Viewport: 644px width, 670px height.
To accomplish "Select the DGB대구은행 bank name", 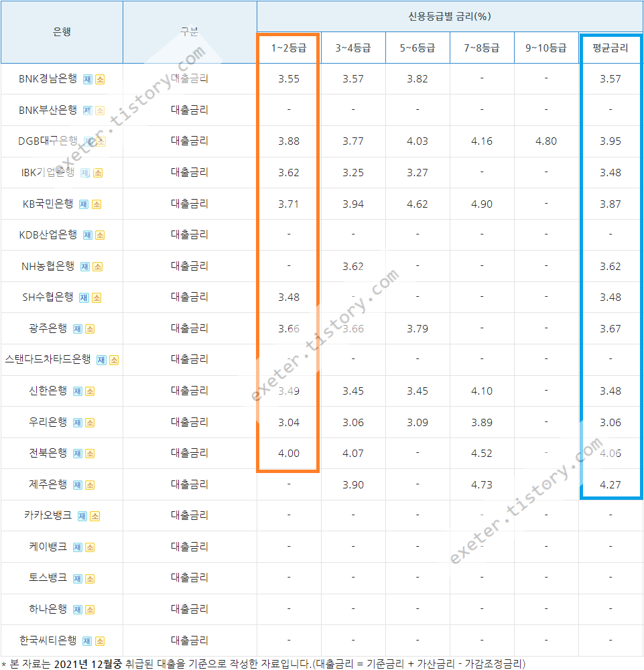I will [x=48, y=141].
